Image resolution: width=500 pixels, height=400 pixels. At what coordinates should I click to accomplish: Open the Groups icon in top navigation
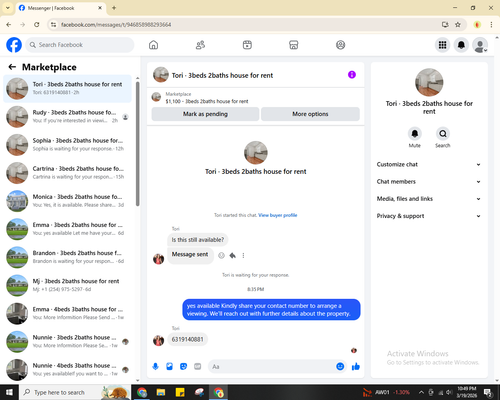[x=340, y=45]
